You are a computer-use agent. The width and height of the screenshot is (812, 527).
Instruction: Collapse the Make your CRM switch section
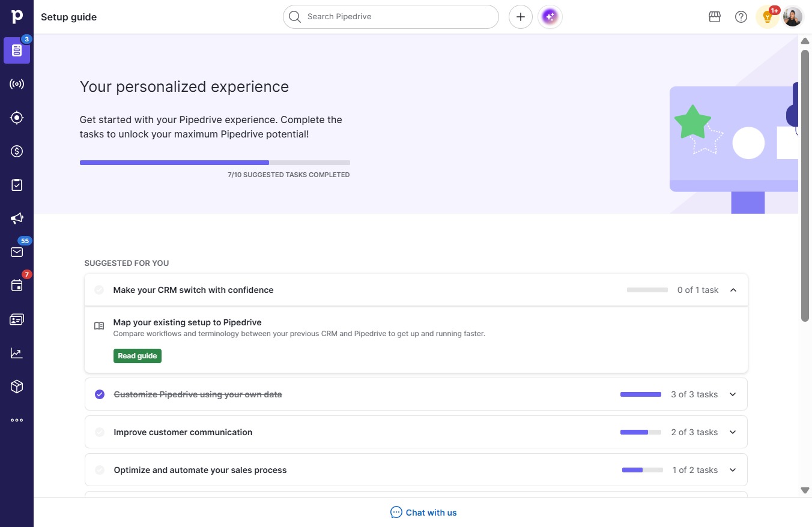(733, 290)
